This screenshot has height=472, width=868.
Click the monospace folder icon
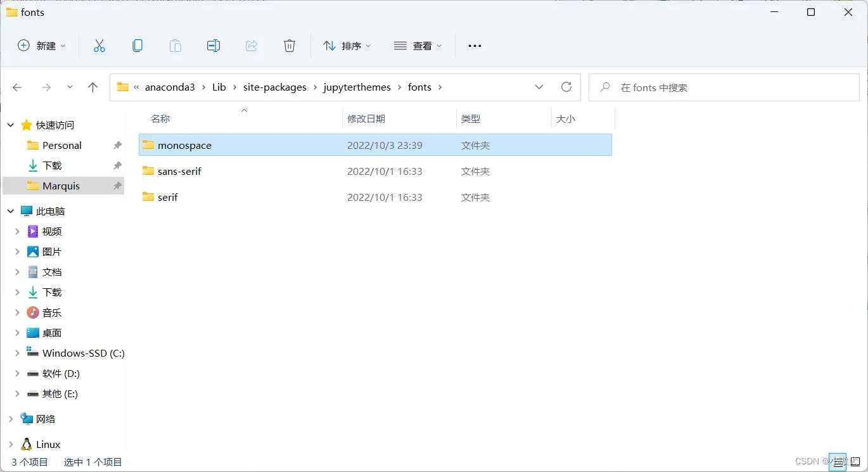pyautogui.click(x=148, y=145)
